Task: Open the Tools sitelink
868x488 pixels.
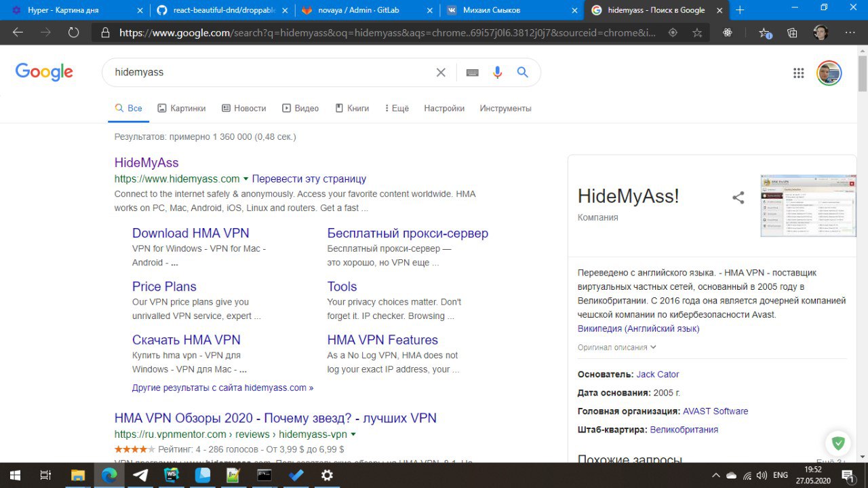Action: [x=342, y=286]
